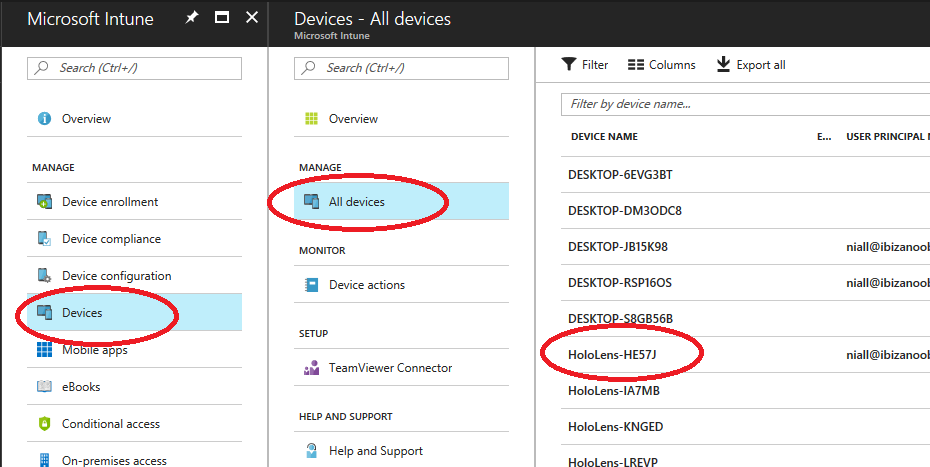This screenshot has width=930, height=467.
Task: Click the All devices icon
Action: click(311, 202)
